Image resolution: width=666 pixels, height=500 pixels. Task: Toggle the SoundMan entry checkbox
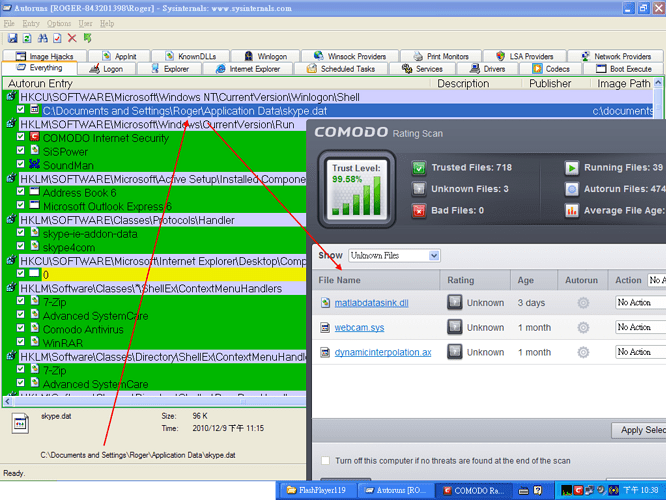click(x=20, y=164)
